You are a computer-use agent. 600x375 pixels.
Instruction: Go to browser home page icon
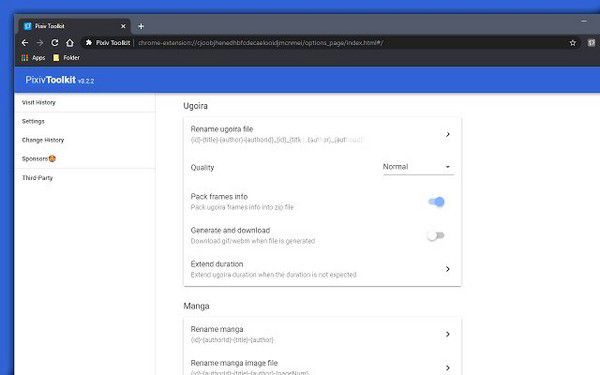(70, 43)
